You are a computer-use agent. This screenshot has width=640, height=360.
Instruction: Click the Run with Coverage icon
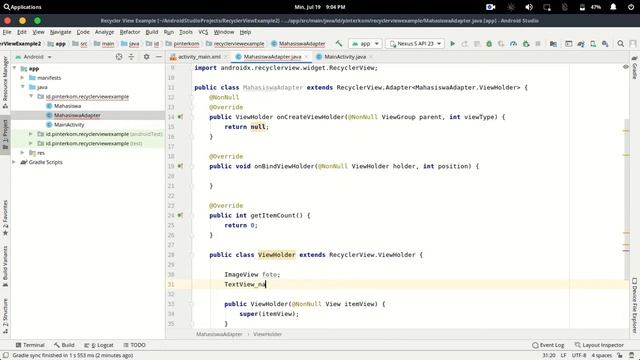pos(501,44)
